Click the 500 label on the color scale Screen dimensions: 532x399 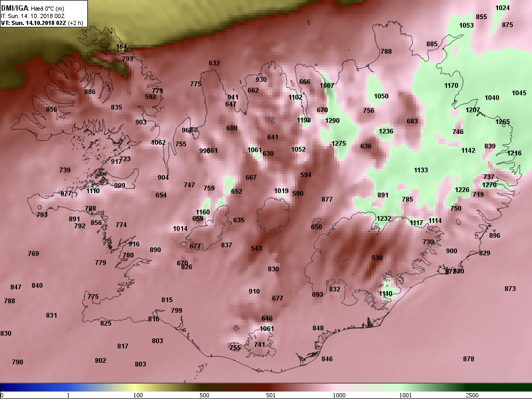204,395
